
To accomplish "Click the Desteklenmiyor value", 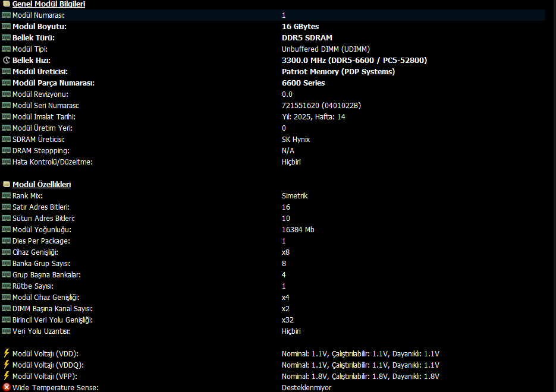I will (306, 388).
